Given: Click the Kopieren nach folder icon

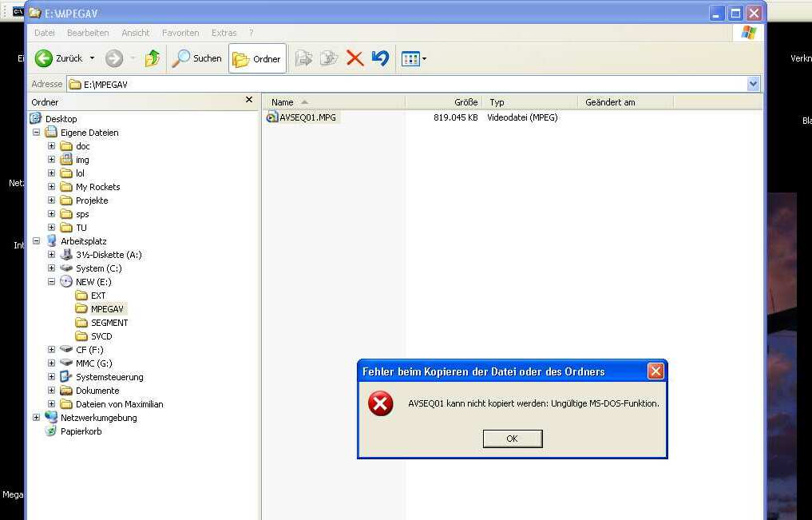Looking at the screenshot, I should coord(329,58).
